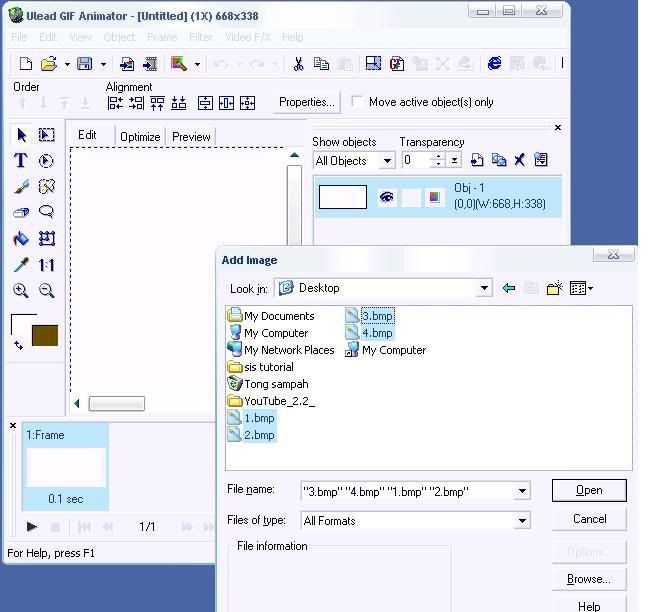This screenshot has width=668, height=612.
Task: Click the Add Image toolbar icon
Action: (127, 64)
